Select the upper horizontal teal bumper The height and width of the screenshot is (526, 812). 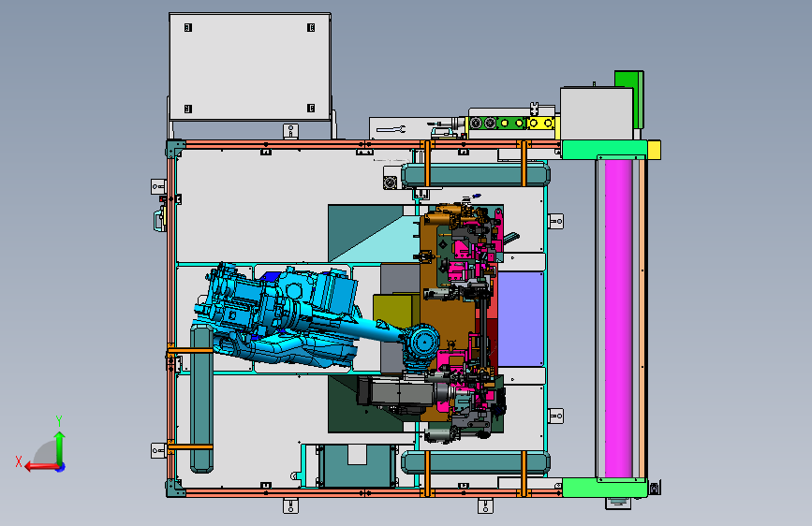coord(476,175)
